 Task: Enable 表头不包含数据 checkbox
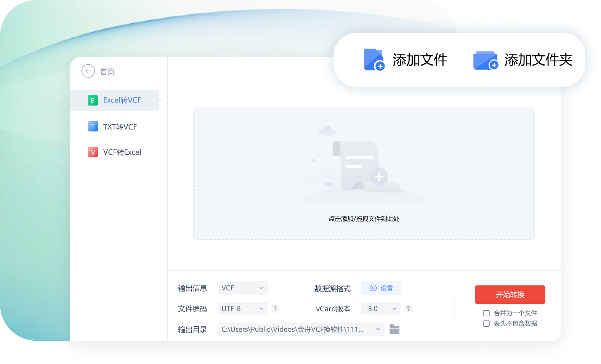pyautogui.click(x=486, y=324)
